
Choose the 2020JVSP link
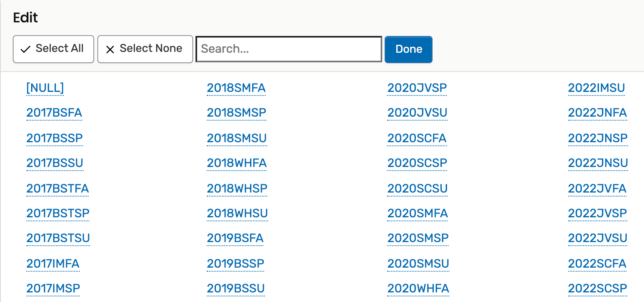(417, 88)
